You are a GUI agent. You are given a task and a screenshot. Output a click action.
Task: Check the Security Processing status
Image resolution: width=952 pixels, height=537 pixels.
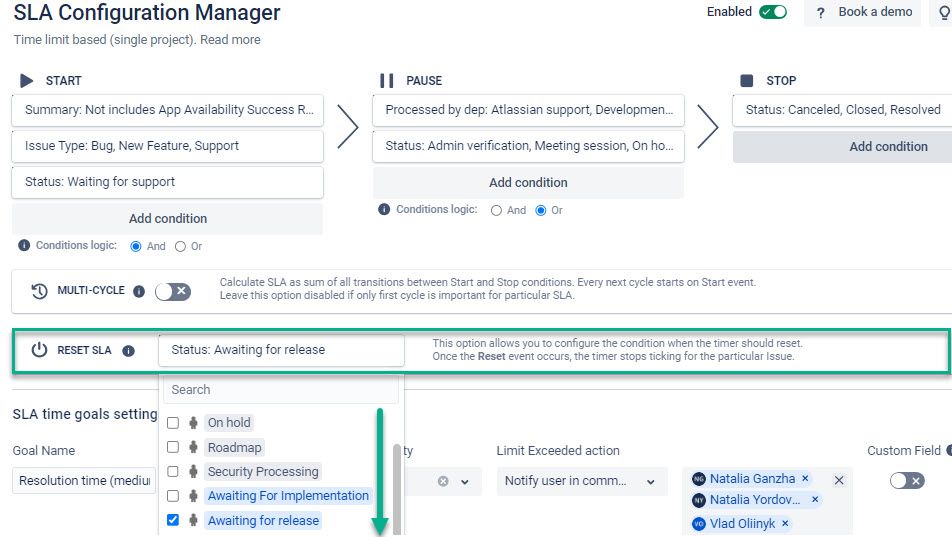coord(173,471)
